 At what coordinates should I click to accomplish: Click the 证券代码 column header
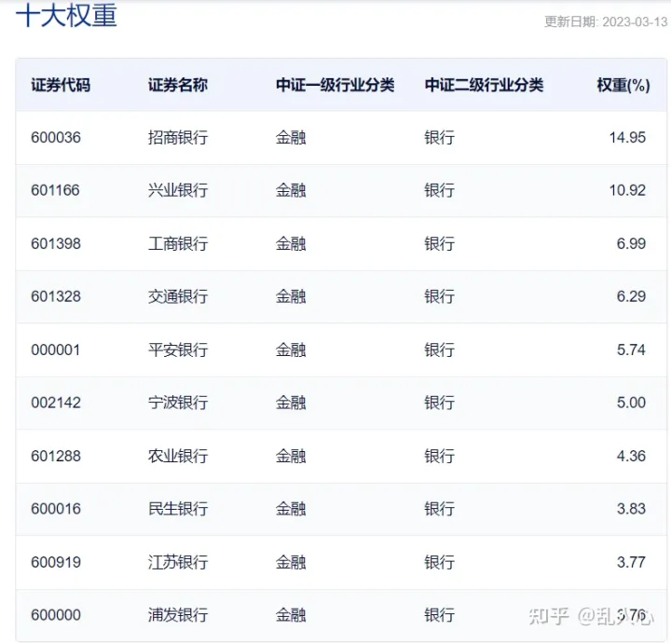tap(61, 85)
